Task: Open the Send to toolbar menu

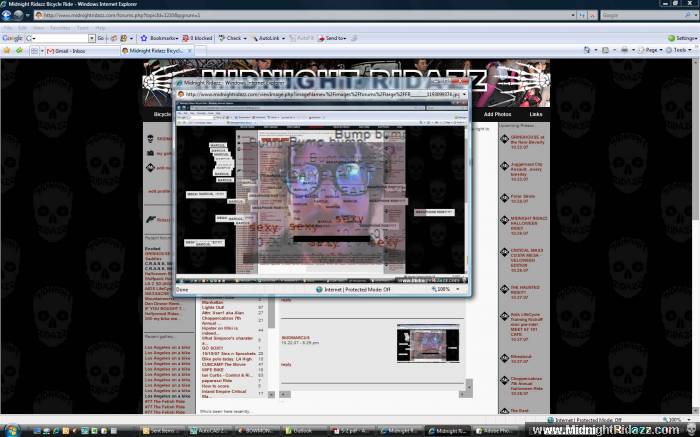Action: (332, 38)
